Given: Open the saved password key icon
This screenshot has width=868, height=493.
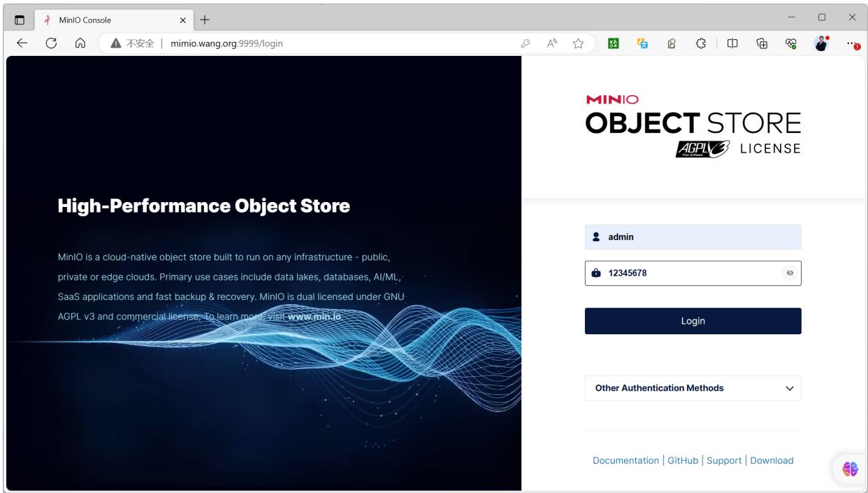Looking at the screenshot, I should (x=526, y=43).
